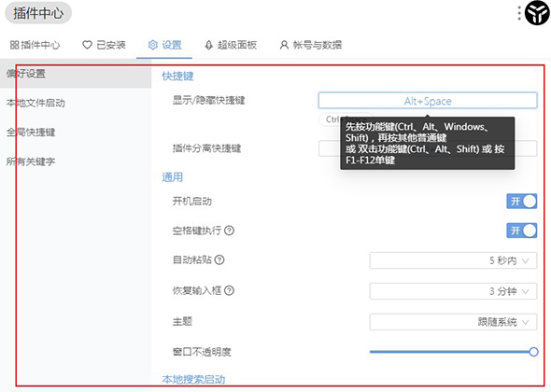
Task: Open the three-dot more options menu
Action: [x=519, y=13]
